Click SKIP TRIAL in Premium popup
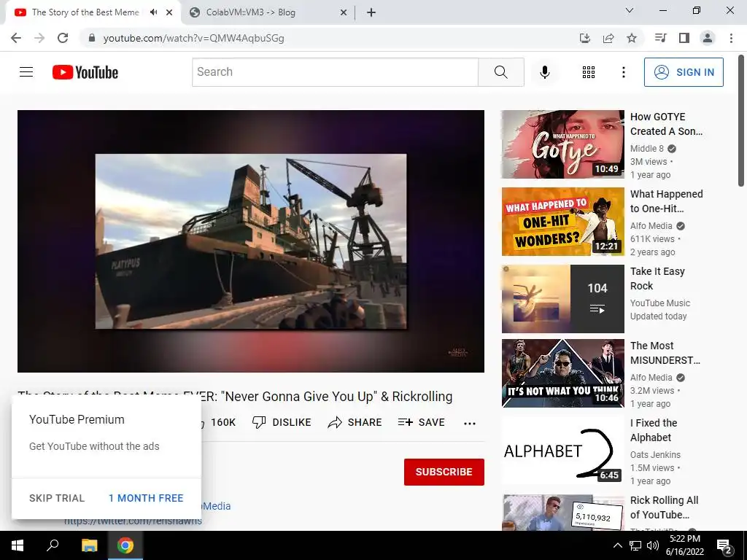 coord(57,498)
